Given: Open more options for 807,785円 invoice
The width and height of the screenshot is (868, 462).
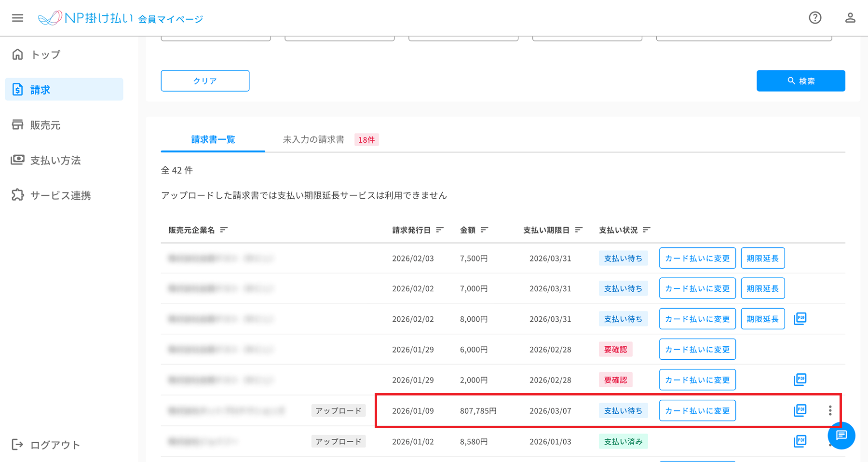Looking at the screenshot, I should coord(830,410).
